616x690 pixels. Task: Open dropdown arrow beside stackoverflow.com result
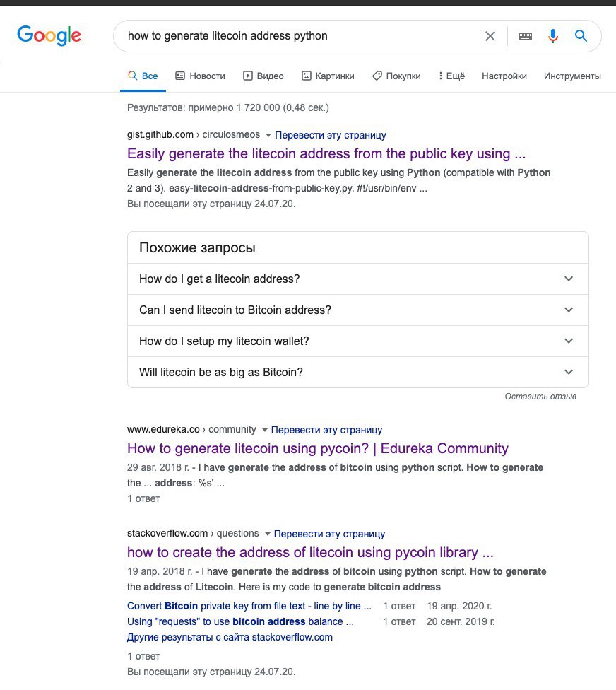click(265, 534)
